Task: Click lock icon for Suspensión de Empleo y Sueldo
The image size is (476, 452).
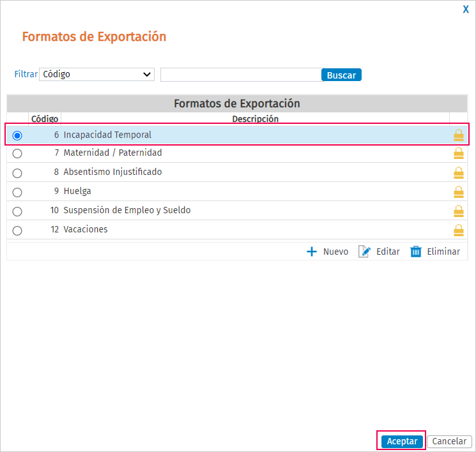Action: pos(458,211)
